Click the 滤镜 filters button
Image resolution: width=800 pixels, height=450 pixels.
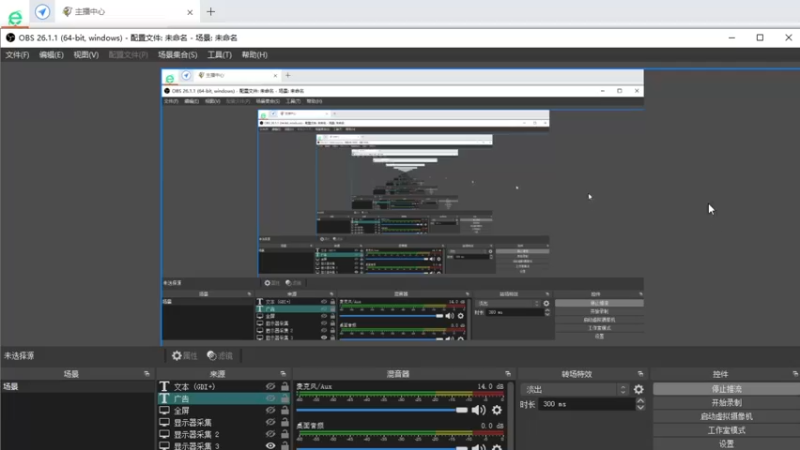[x=220, y=356]
